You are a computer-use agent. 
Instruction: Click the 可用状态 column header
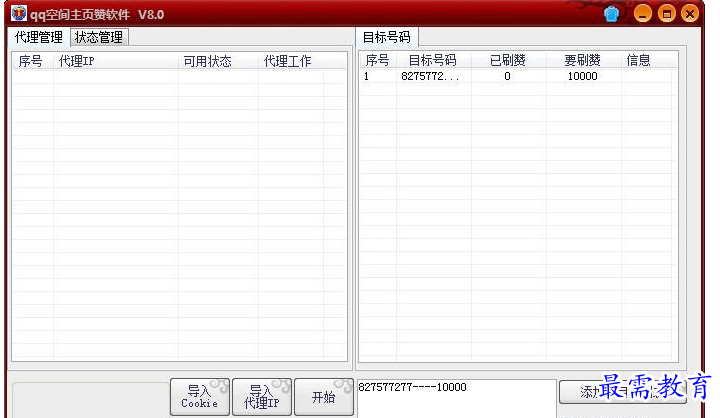(218, 61)
